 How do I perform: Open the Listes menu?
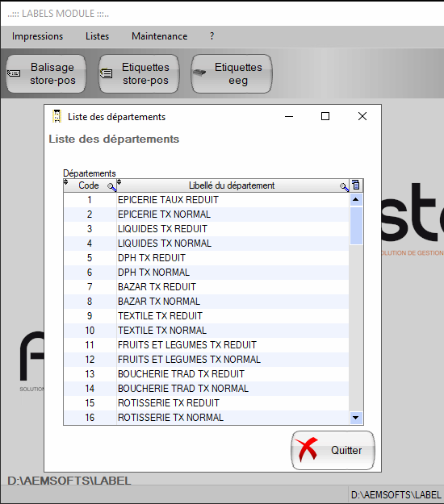pos(97,36)
